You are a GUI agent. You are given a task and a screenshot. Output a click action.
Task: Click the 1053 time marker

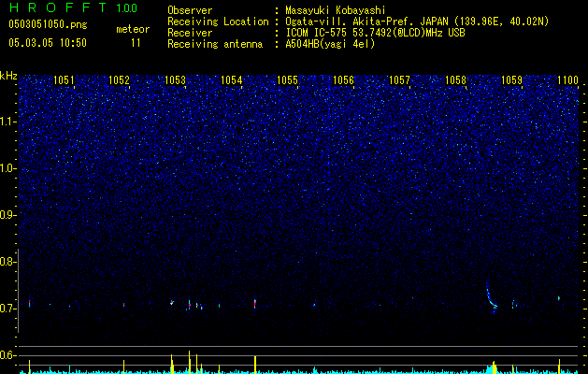tap(175, 79)
